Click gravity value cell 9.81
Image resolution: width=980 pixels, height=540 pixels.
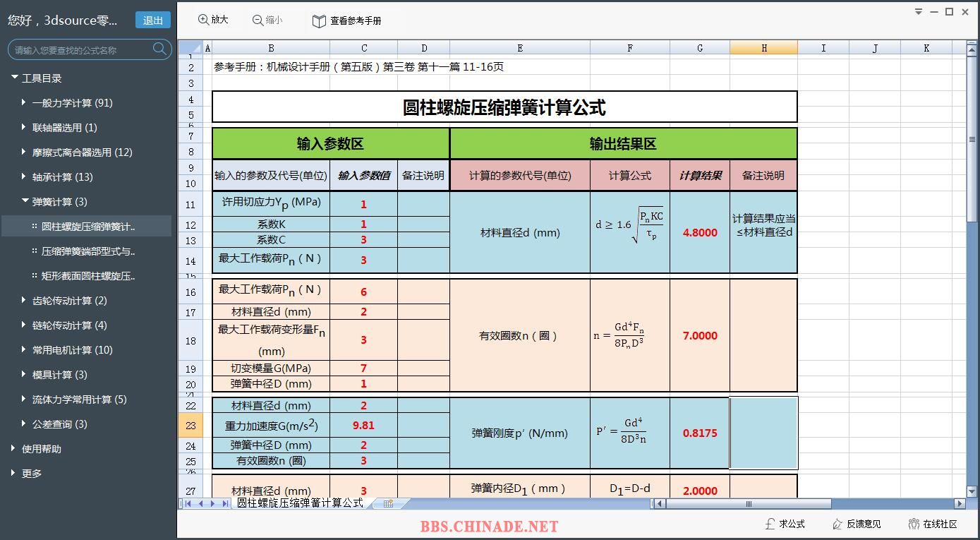(364, 426)
